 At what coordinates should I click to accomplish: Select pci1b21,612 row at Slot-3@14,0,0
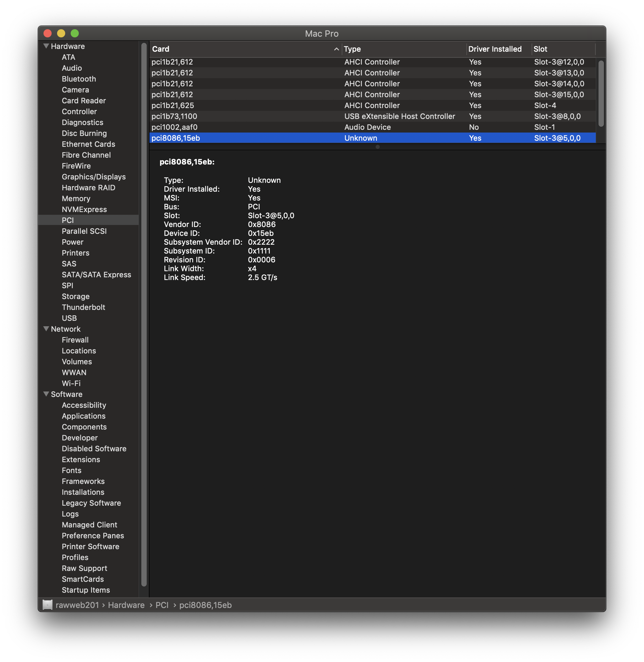pyautogui.click(x=373, y=84)
